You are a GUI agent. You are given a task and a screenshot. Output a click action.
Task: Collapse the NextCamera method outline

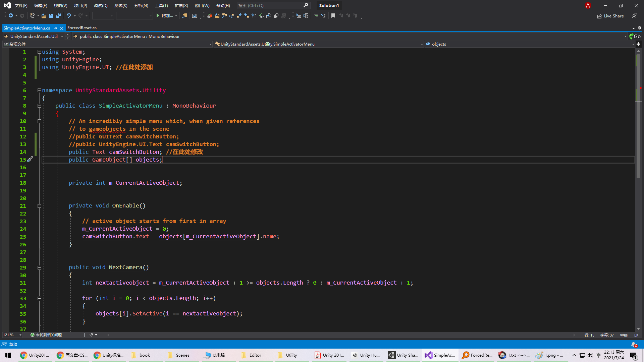pyautogui.click(x=39, y=267)
